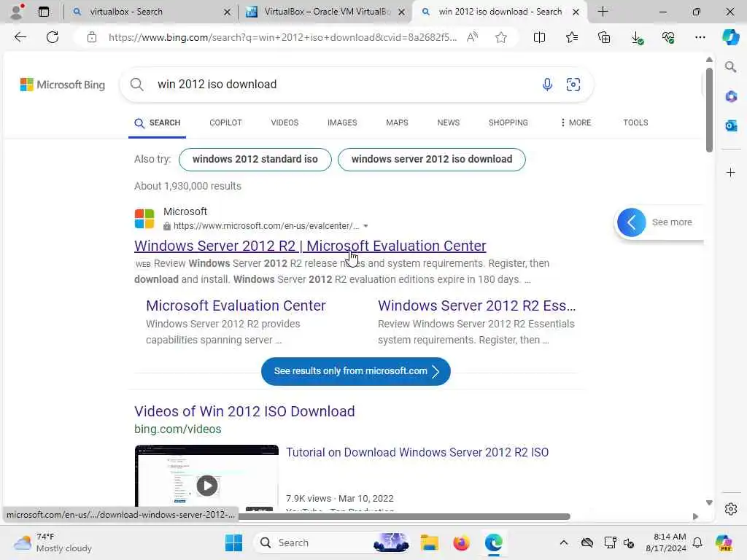Open Tutorial on Download Windows Server 2012 R2 ISO
This screenshot has width=747, height=560.
417,452
